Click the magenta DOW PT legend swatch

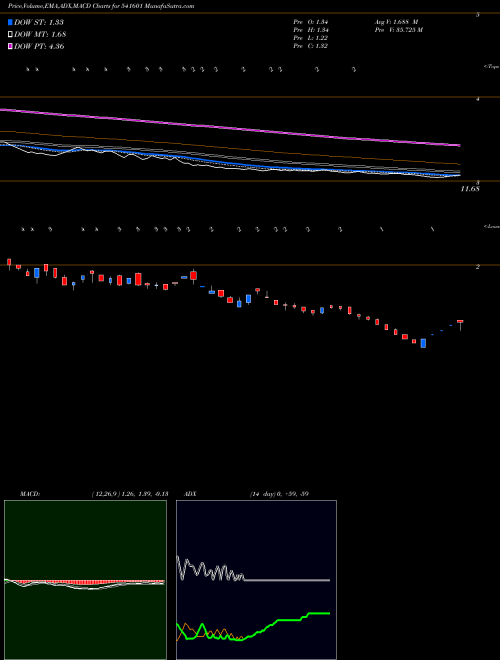point(10,46)
